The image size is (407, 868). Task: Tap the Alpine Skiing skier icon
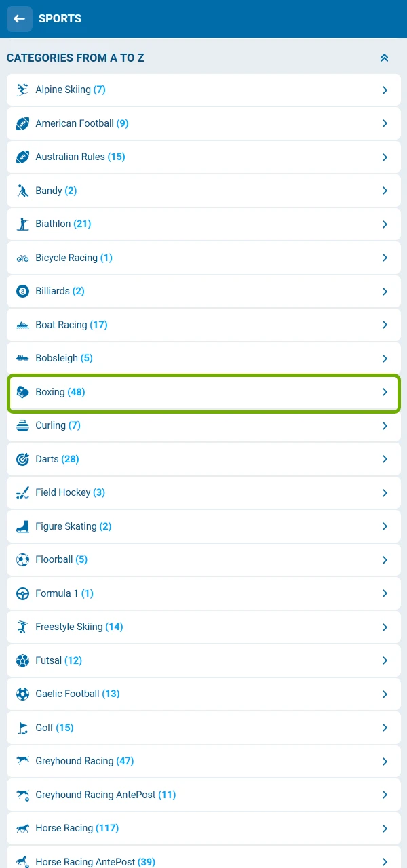coord(23,90)
